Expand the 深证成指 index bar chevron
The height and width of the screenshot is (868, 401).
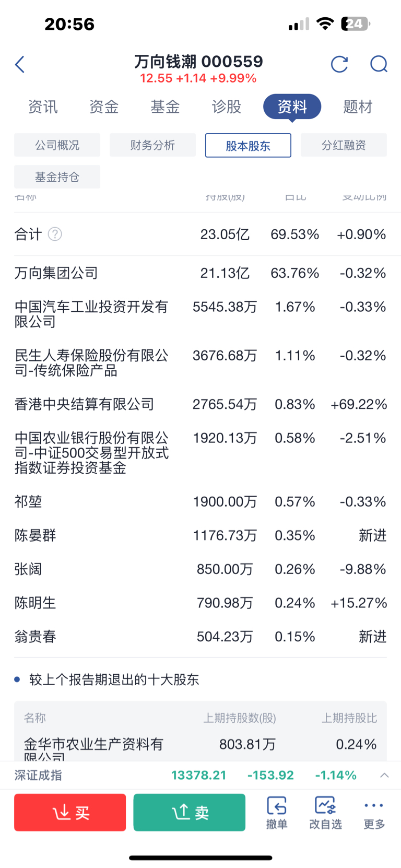(x=384, y=775)
